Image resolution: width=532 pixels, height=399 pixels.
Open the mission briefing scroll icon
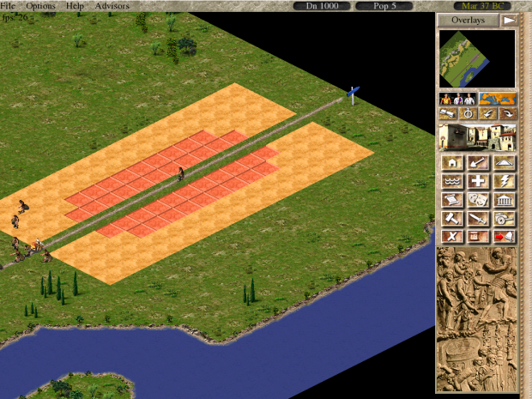448,113
